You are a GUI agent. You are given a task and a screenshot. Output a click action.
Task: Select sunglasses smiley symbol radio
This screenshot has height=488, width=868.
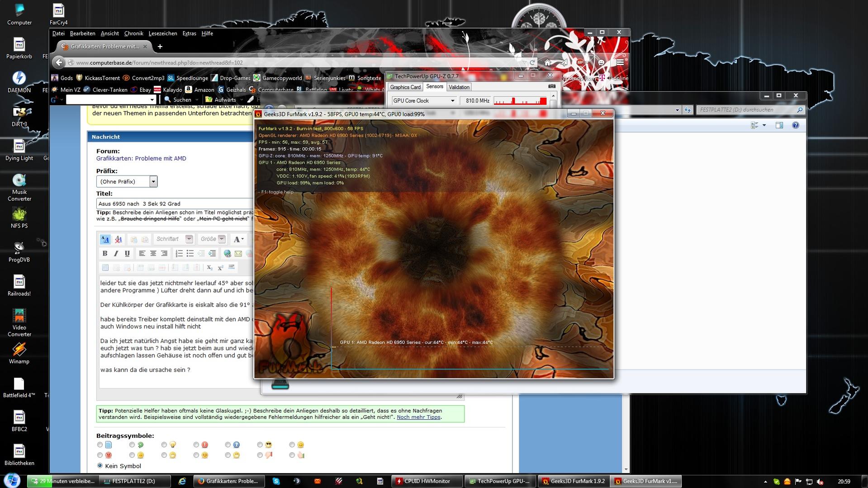click(x=260, y=445)
